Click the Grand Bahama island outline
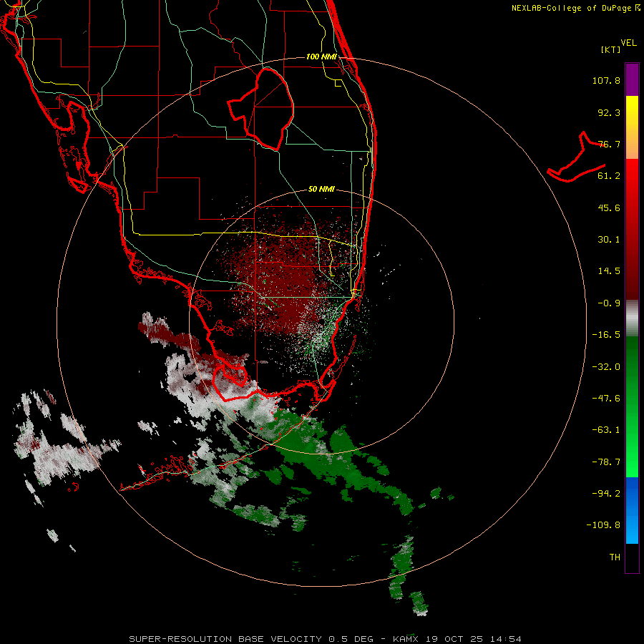Screen dimensions: 644x644 click(577, 157)
